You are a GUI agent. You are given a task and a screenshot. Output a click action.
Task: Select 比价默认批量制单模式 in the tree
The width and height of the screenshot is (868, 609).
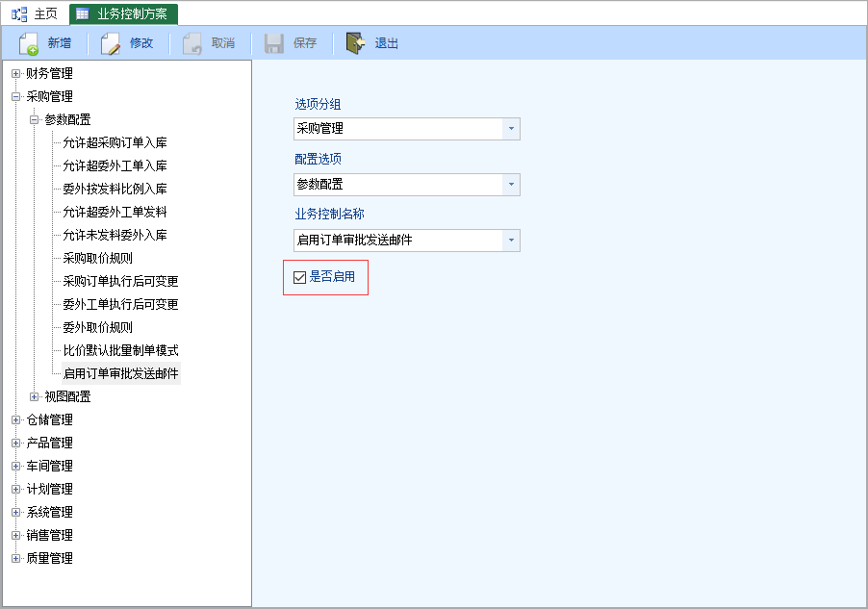(120, 350)
